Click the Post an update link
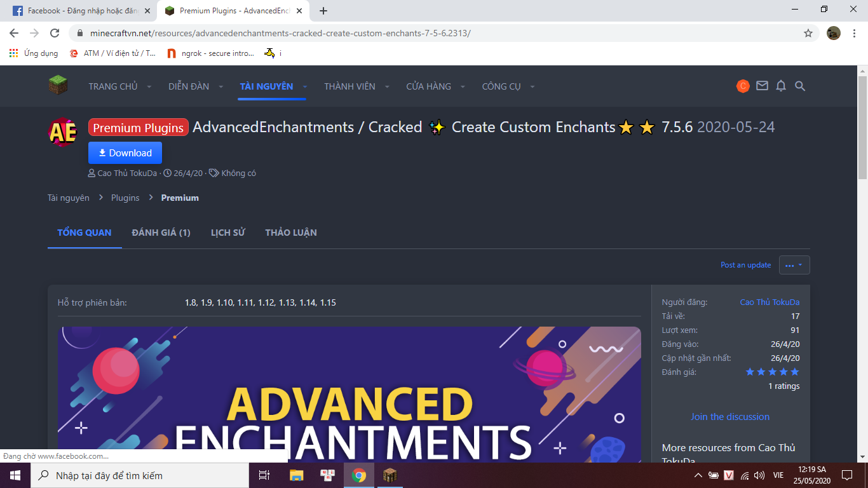868x488 pixels. [x=746, y=265]
